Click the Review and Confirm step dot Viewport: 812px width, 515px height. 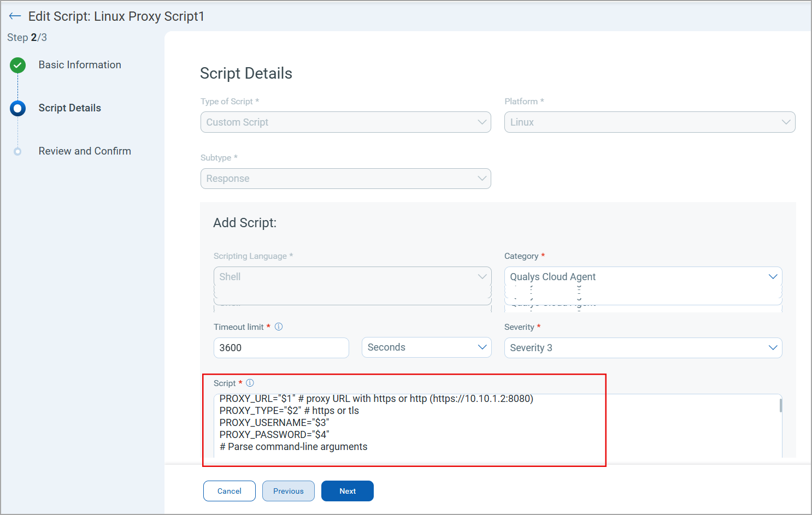[x=17, y=152]
